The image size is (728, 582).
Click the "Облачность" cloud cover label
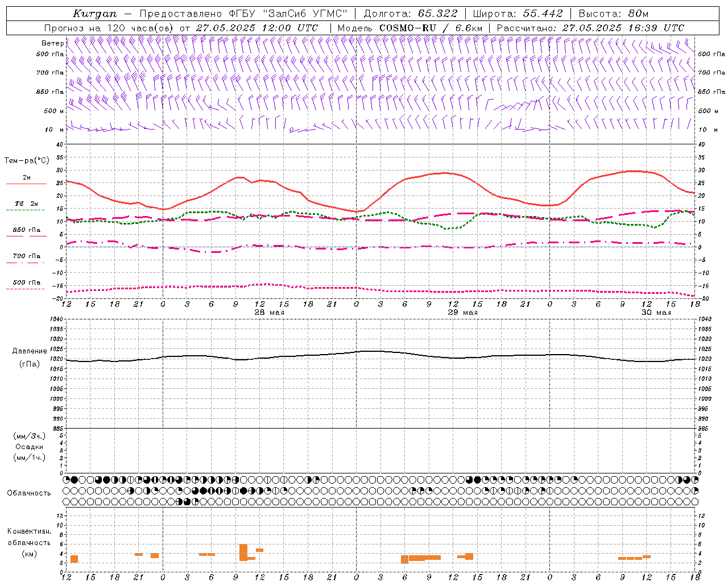tap(29, 493)
